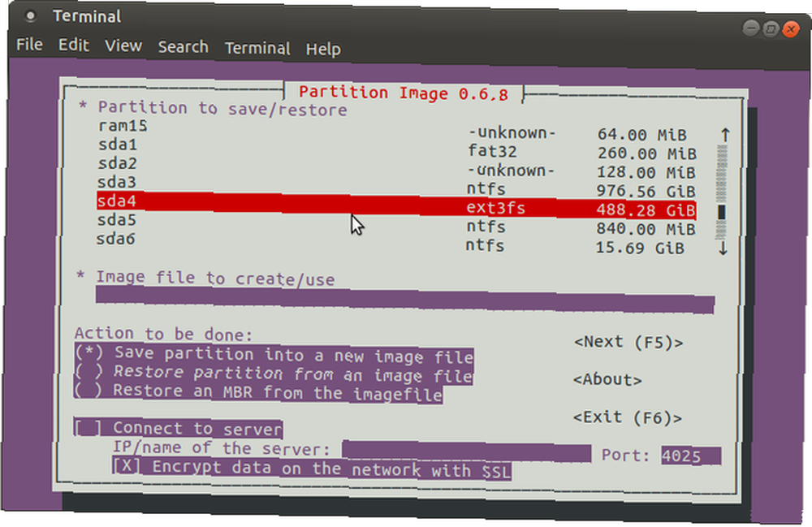Open the Terminal menu
812x527 pixels.
coord(257,48)
